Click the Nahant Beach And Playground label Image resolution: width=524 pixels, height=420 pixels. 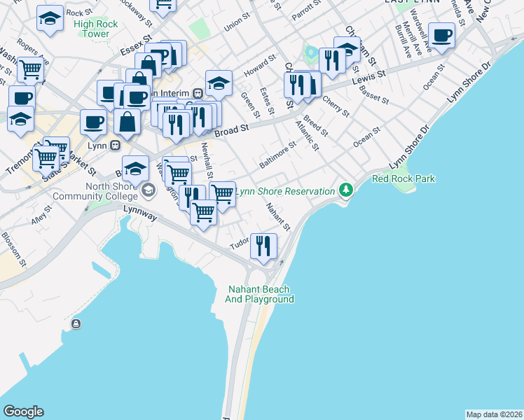click(x=259, y=294)
